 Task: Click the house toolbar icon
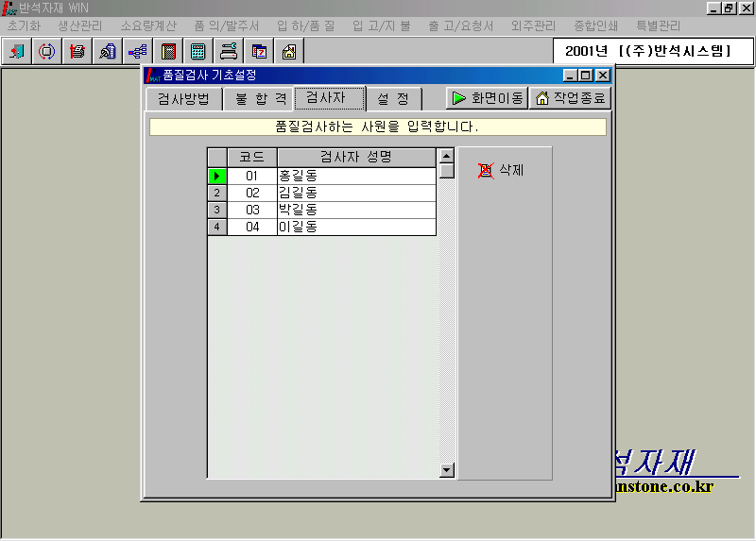coord(289,51)
